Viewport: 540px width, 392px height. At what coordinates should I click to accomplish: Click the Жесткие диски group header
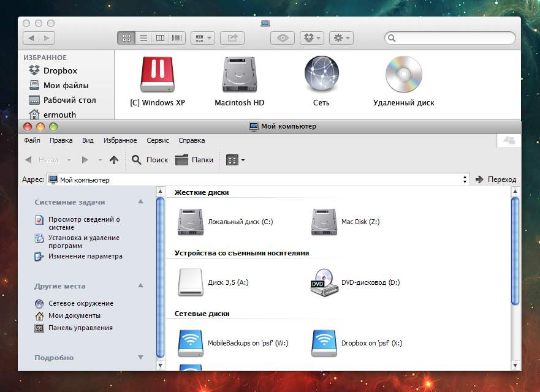(x=202, y=192)
